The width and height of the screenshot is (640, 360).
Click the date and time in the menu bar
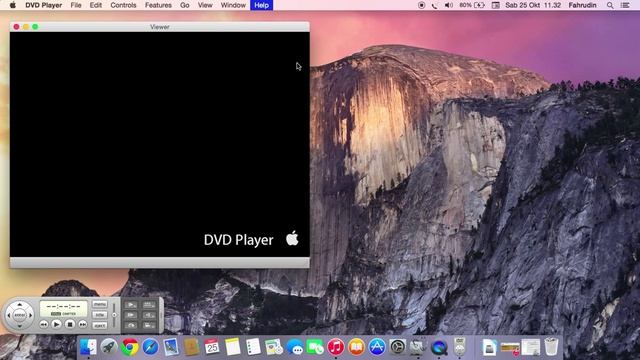(x=533, y=5)
